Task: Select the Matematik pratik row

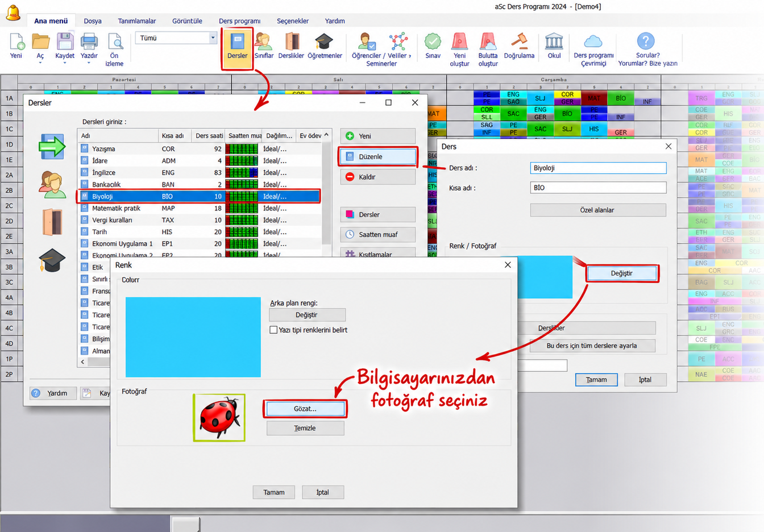Action: tap(199, 208)
